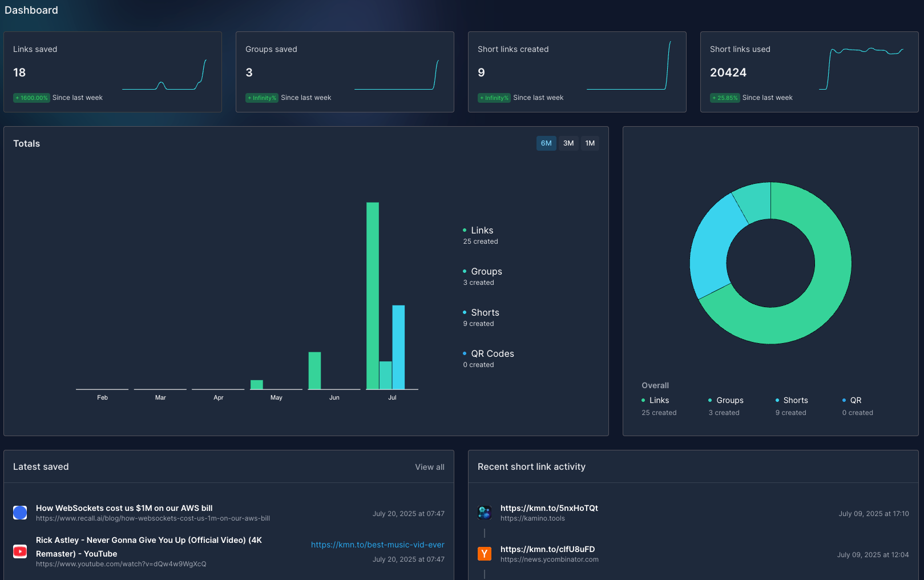Open the WebSockets AWS bill article title
The width and height of the screenshot is (924, 580).
tap(124, 508)
